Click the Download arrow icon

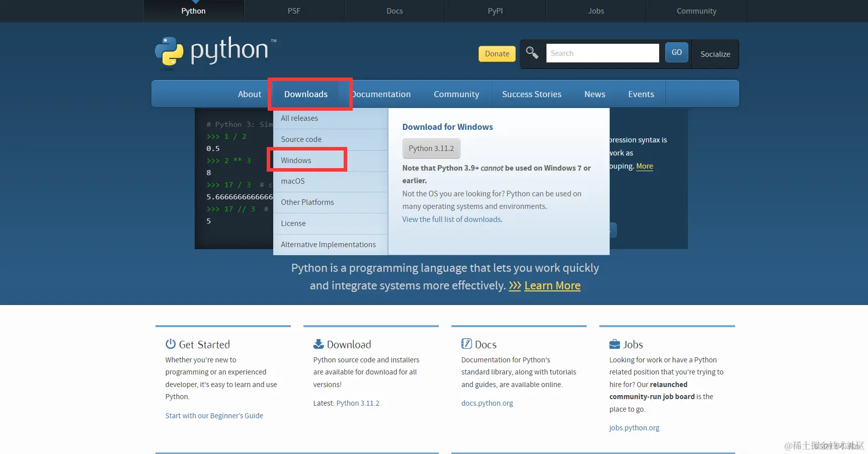click(x=319, y=344)
